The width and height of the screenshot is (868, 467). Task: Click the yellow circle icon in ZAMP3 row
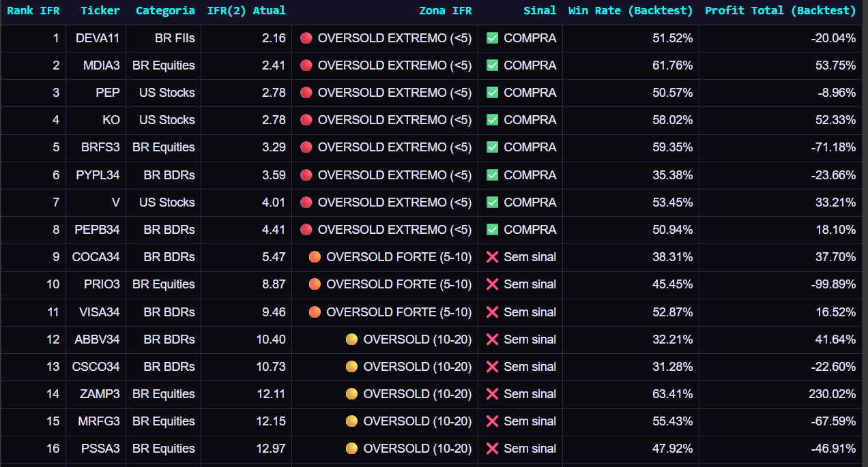351,394
